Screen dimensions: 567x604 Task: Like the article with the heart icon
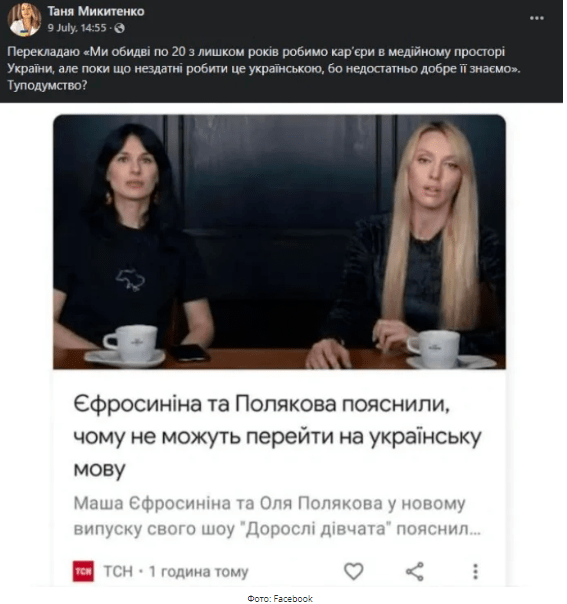(354, 572)
